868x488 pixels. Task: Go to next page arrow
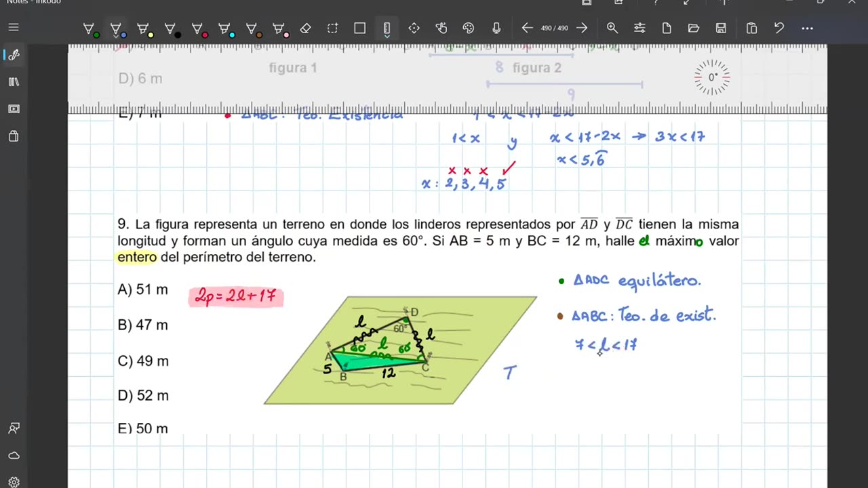(582, 28)
